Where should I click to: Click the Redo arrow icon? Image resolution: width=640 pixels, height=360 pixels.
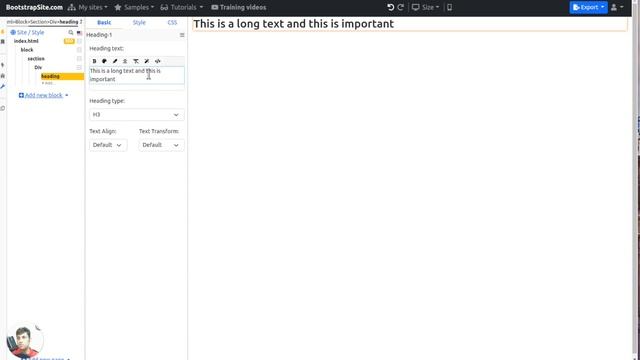401,7
